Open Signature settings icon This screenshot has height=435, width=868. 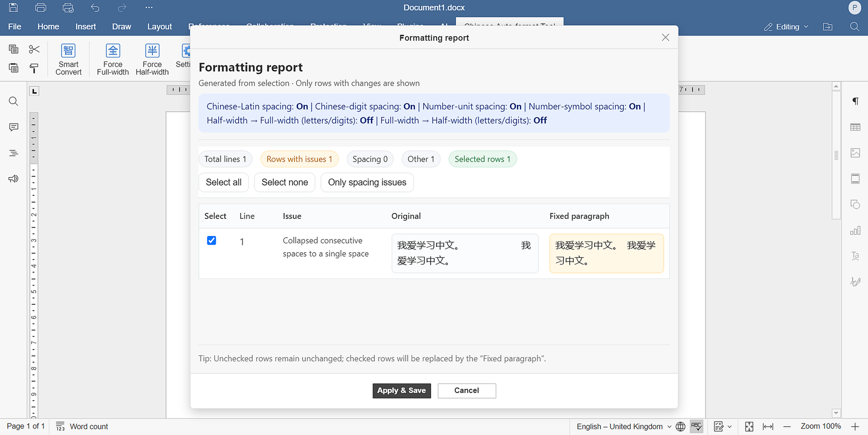click(x=855, y=282)
